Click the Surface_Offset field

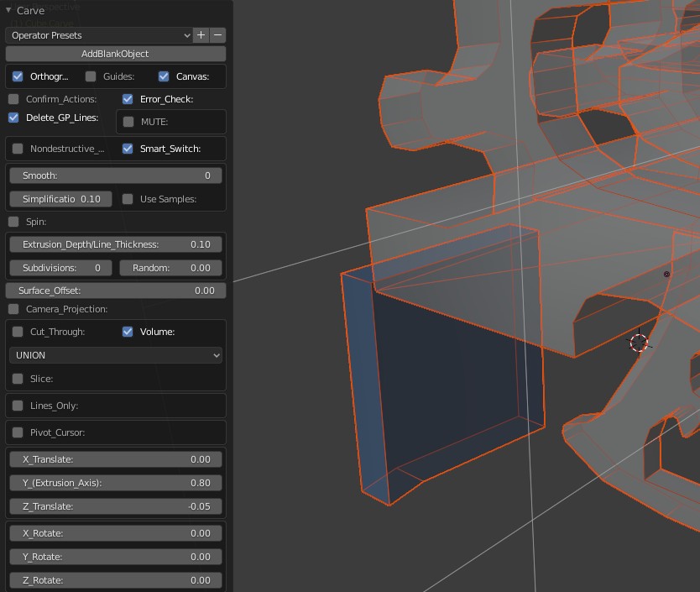tap(116, 291)
